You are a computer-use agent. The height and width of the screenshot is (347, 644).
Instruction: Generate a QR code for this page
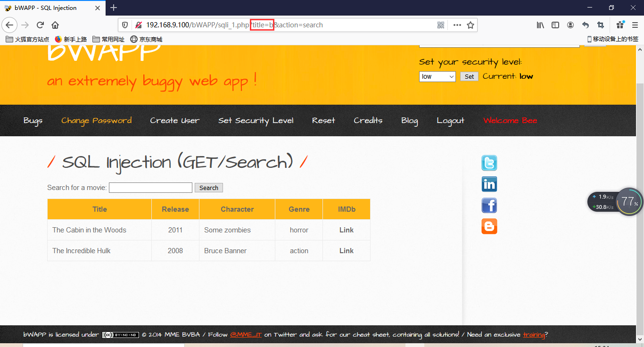coord(441,25)
